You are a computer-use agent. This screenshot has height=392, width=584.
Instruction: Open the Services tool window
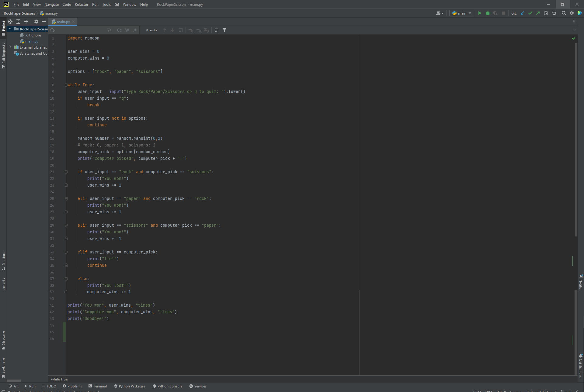198,386
